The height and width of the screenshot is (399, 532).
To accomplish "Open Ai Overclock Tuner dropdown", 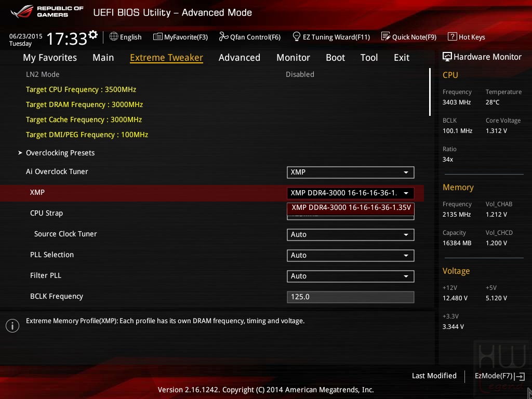I will (350, 172).
